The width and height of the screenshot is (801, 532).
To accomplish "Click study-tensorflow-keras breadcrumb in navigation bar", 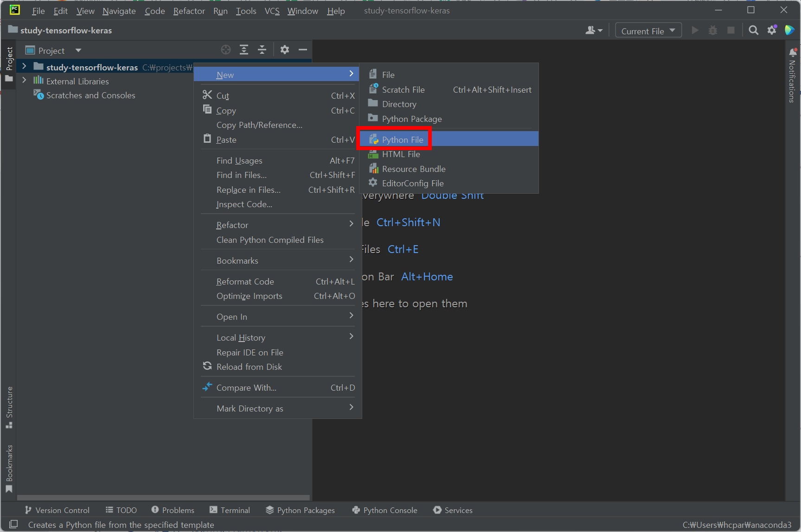I will pyautogui.click(x=61, y=30).
